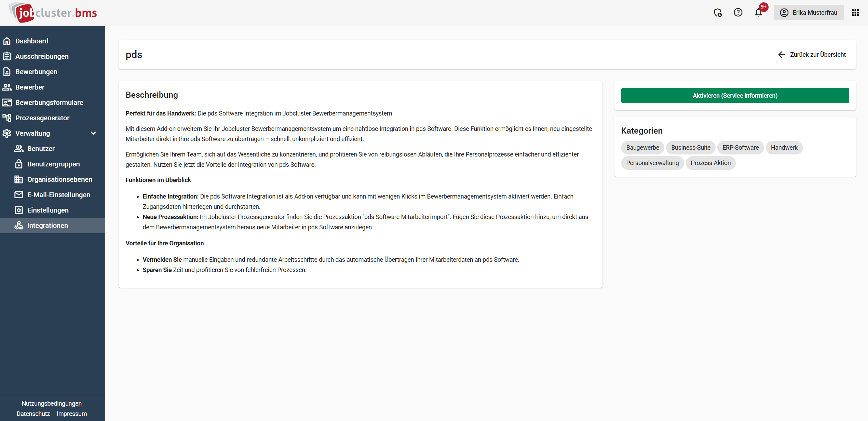The height and width of the screenshot is (421, 868).
Task: Click 'Einfache Integration:' bullet text
Action: 171,196
